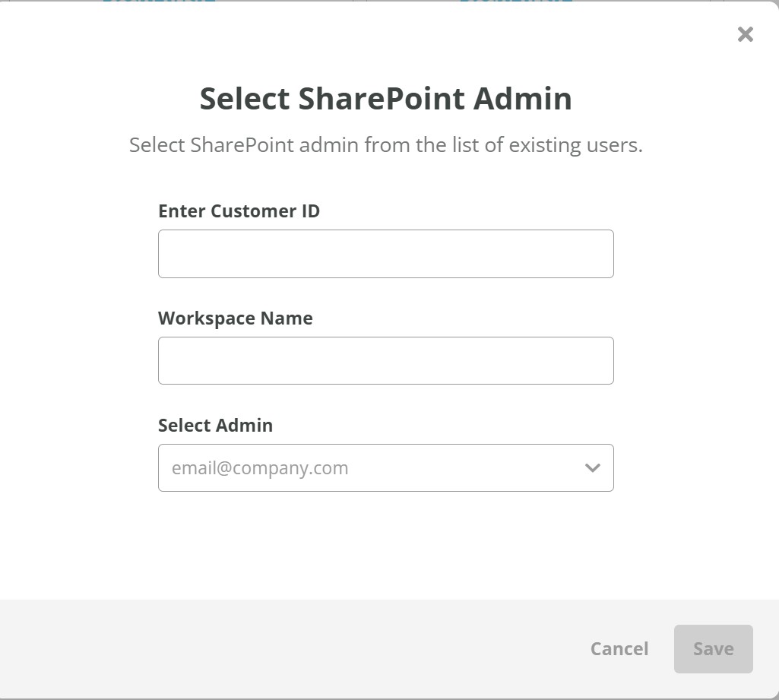The width and height of the screenshot is (779, 700).
Task: Click the Workspace Name label
Action: tap(235, 318)
